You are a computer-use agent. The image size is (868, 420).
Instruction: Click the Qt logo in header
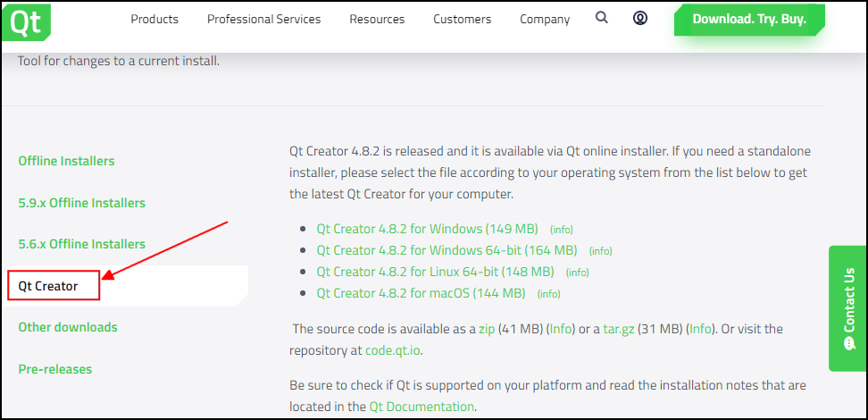coord(25,21)
